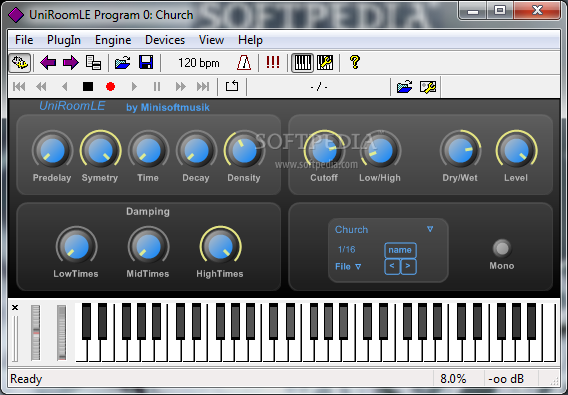Toggle the keyboard bar display icon

pos(302,63)
